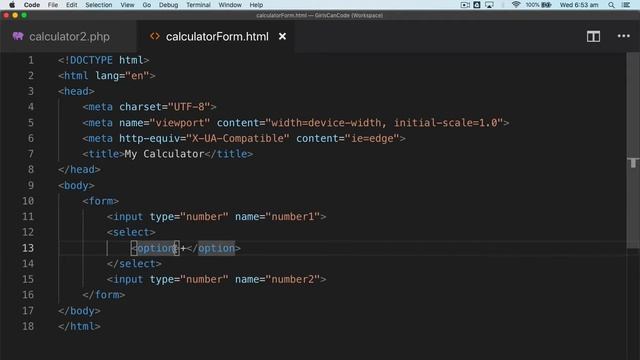Open the Code application menu
Image resolution: width=640 pixels, height=360 pixels.
point(32,5)
